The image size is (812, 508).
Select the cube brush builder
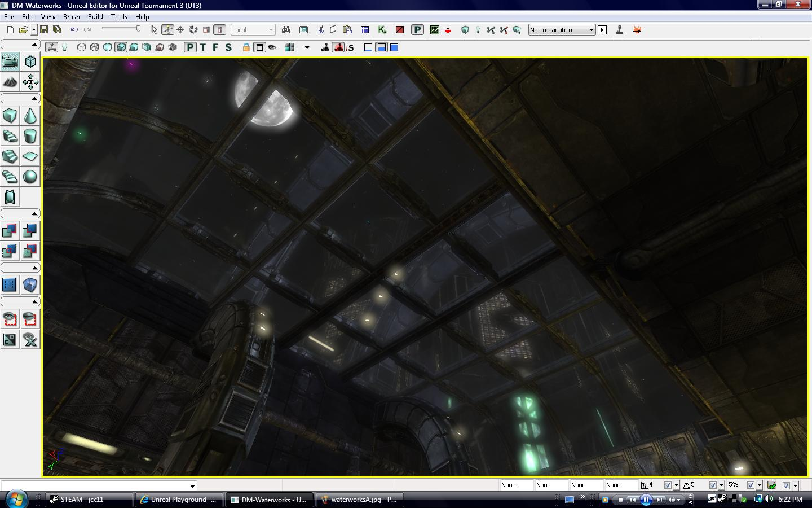click(9, 116)
